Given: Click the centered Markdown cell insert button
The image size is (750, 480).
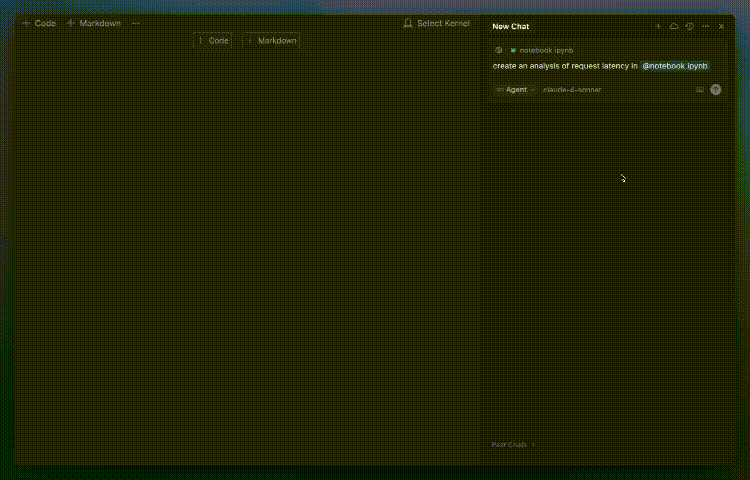Looking at the screenshot, I should (x=271, y=41).
